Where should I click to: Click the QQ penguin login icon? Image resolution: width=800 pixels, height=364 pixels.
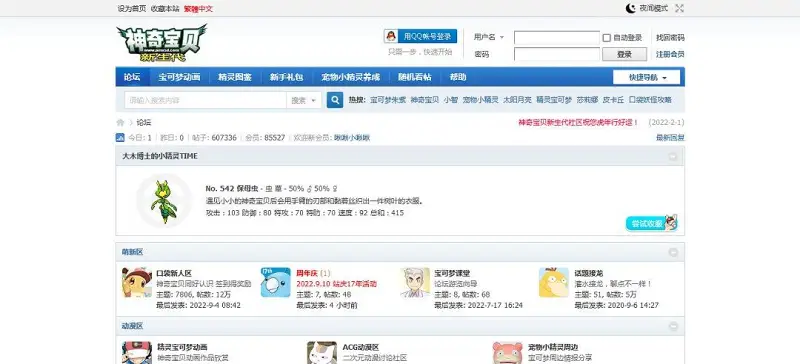391,36
